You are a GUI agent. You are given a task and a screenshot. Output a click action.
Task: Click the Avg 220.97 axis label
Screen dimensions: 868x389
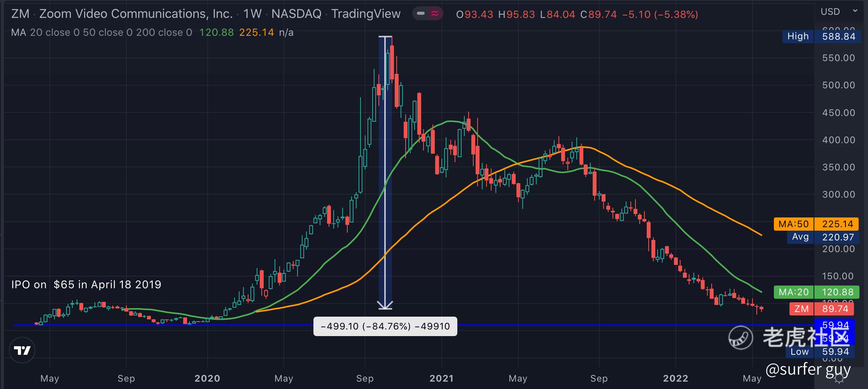822,237
